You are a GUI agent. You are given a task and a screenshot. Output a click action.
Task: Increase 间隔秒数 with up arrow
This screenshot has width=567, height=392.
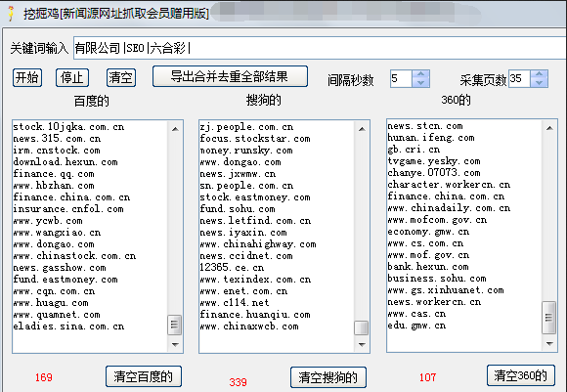(x=420, y=74)
